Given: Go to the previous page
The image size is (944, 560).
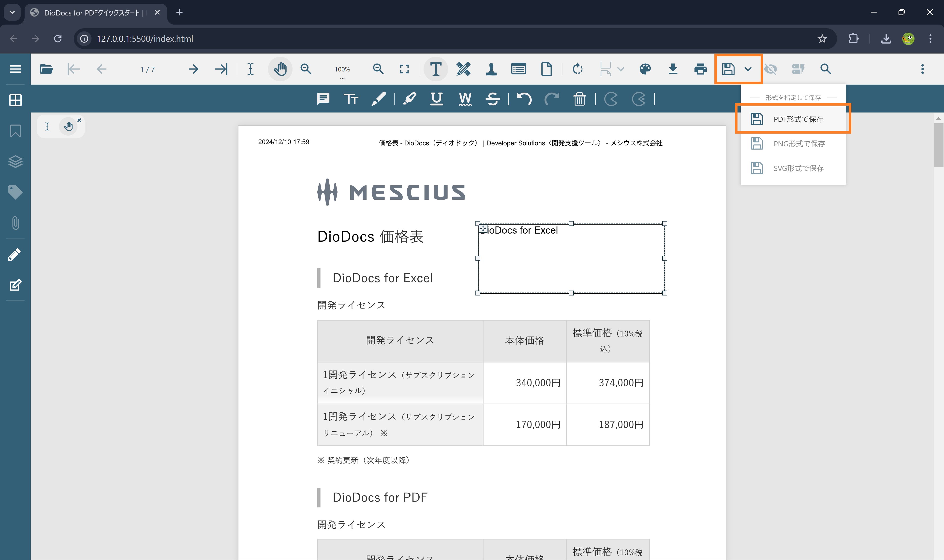Looking at the screenshot, I should coord(102,69).
